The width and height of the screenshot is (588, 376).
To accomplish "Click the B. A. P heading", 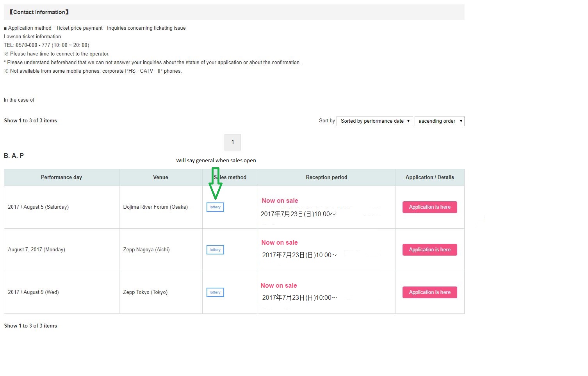I will tap(14, 156).
